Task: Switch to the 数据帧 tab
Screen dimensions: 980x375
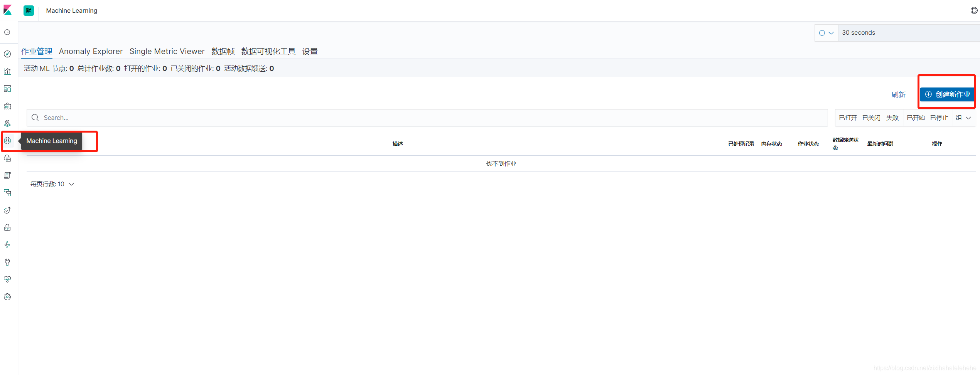Action: click(x=223, y=51)
